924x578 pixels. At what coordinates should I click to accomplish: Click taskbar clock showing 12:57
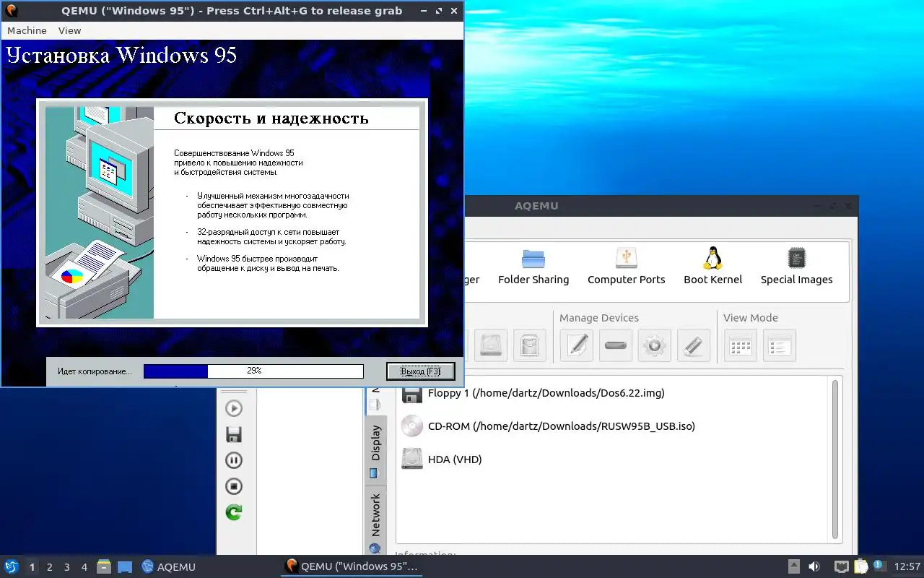point(907,566)
